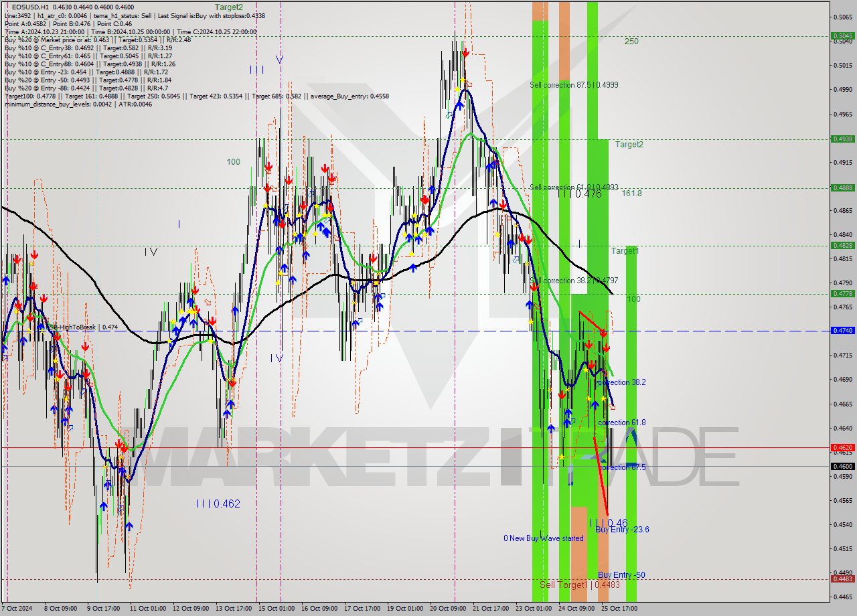Click the 0.5065 price axis tick
Screen dimensions: 857x616
point(842,17)
